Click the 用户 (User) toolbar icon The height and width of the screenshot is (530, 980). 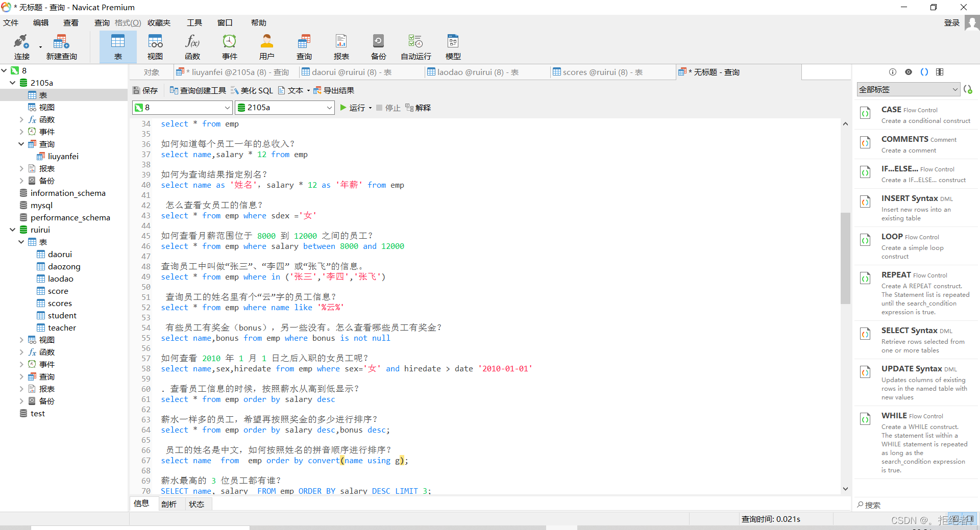(x=267, y=47)
